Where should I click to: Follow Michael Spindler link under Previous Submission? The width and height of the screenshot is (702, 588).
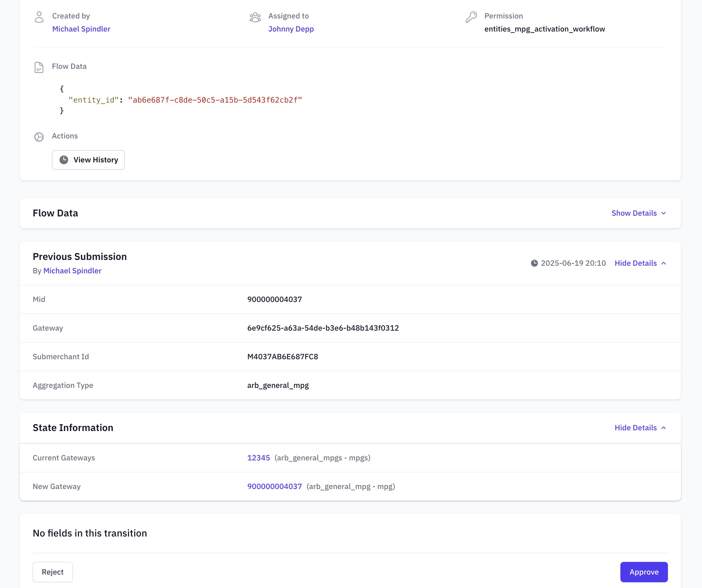(x=72, y=271)
